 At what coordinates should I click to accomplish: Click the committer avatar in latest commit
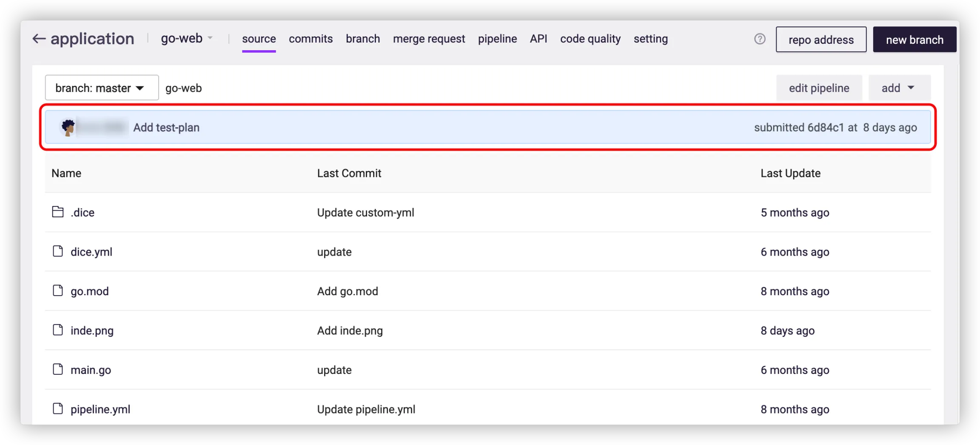(68, 127)
